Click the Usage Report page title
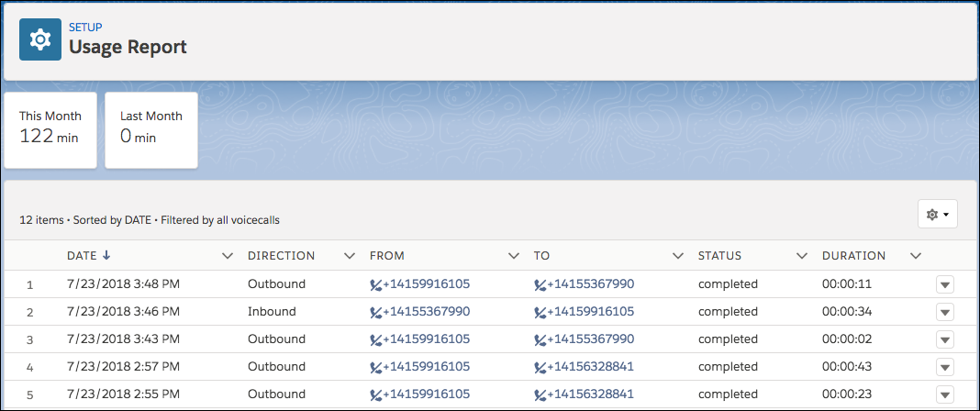The width and height of the screenshot is (980, 411). (x=128, y=47)
